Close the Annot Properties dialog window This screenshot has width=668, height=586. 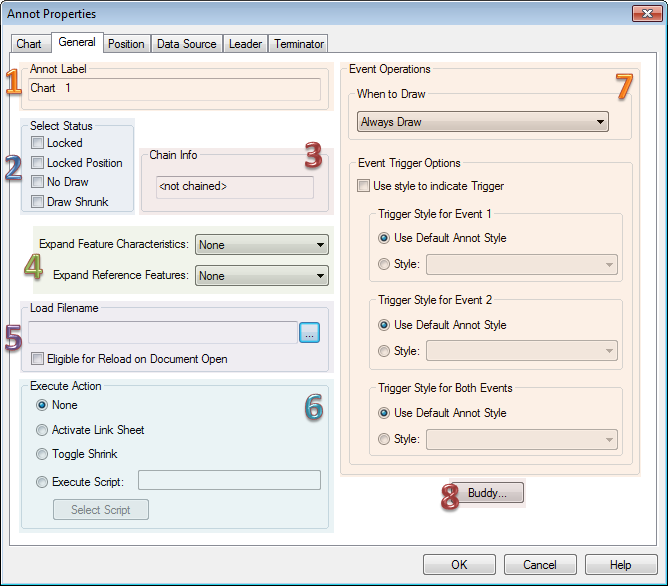click(x=643, y=14)
